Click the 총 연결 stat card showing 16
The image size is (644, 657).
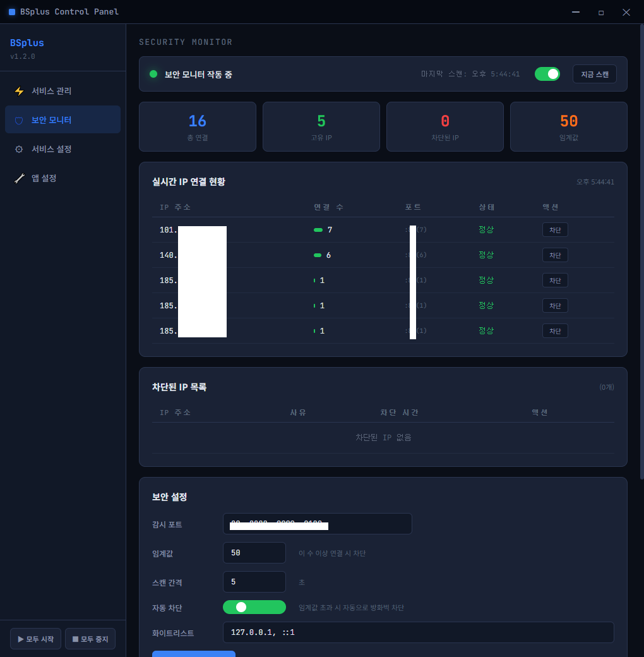click(x=197, y=126)
